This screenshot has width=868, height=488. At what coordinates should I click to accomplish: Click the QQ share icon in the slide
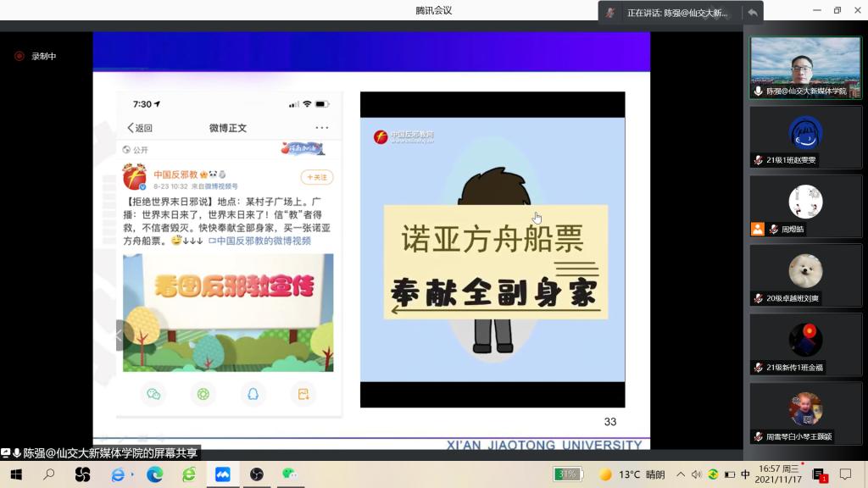click(253, 394)
